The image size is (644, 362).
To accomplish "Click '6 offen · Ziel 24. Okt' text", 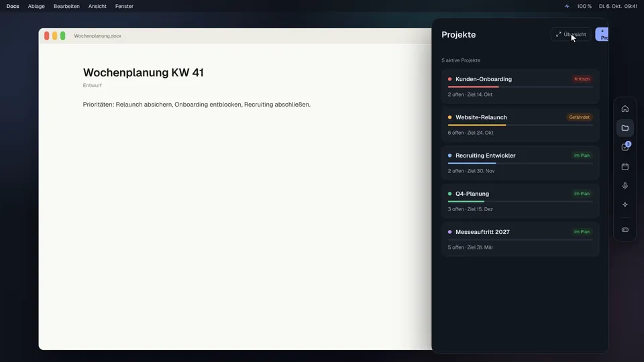I will click(470, 133).
